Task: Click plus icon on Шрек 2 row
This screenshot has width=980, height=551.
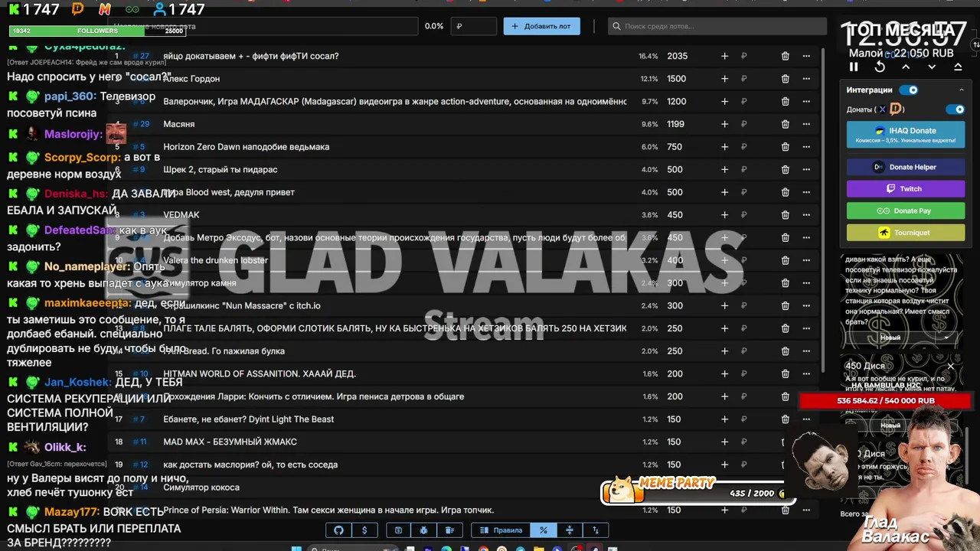Action: coord(724,169)
